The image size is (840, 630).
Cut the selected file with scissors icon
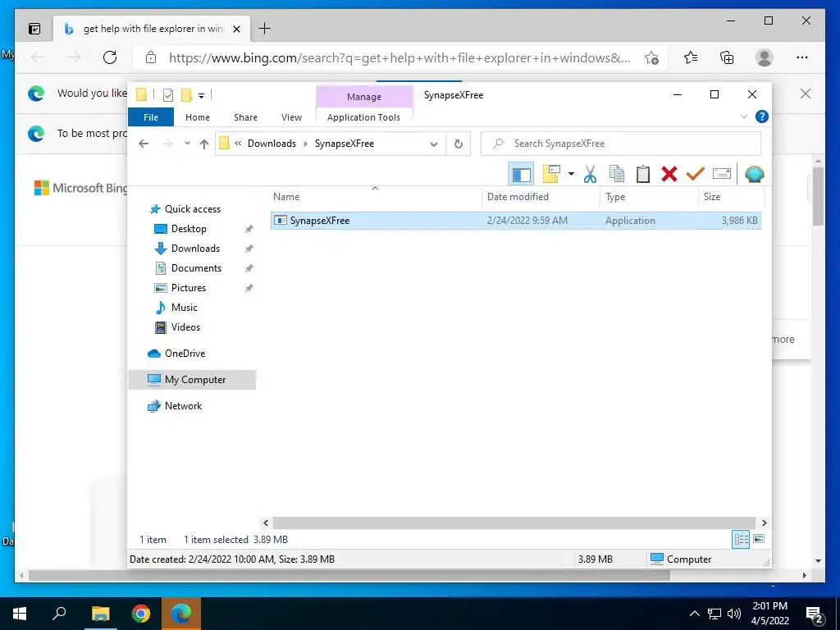590,174
